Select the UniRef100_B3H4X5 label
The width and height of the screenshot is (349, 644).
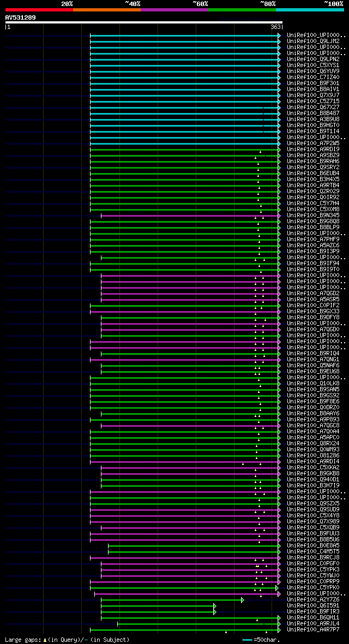click(x=313, y=180)
